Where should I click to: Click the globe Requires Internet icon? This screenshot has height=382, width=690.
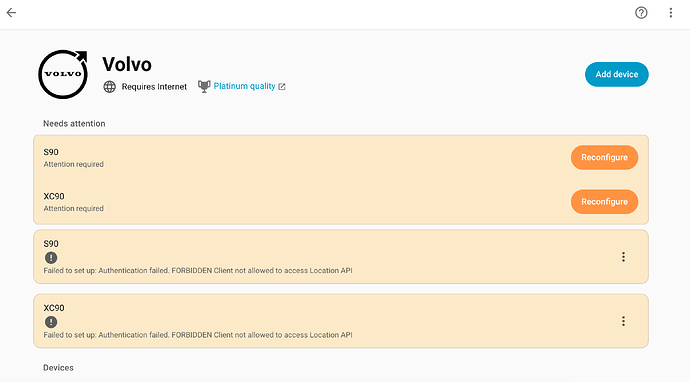pyautogui.click(x=110, y=87)
